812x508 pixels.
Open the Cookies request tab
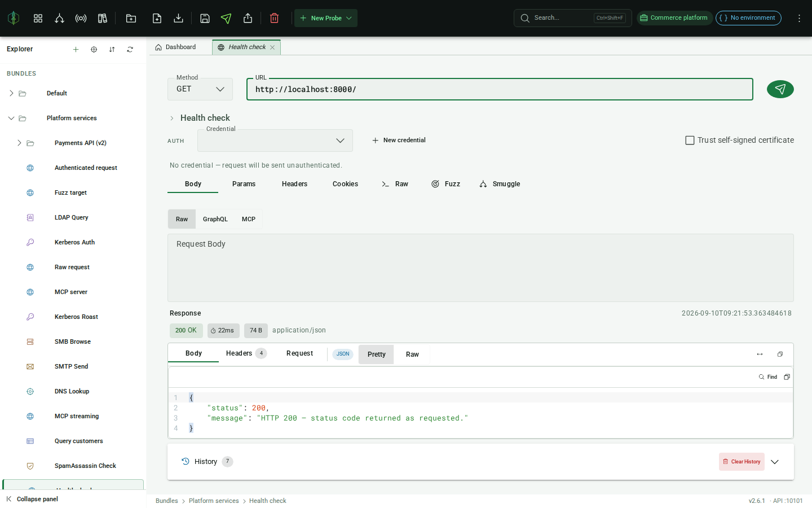pyautogui.click(x=345, y=184)
